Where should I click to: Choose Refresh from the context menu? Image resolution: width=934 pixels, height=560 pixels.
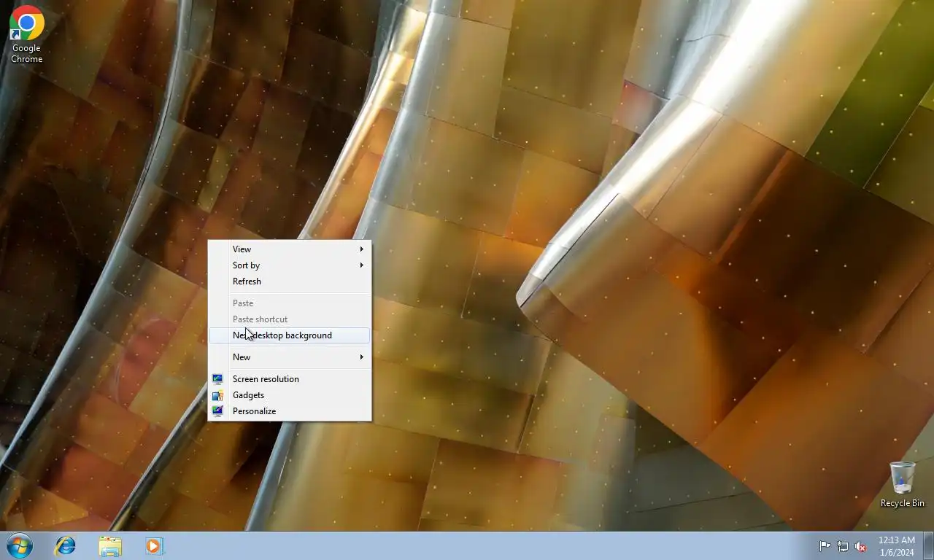[x=290, y=281]
